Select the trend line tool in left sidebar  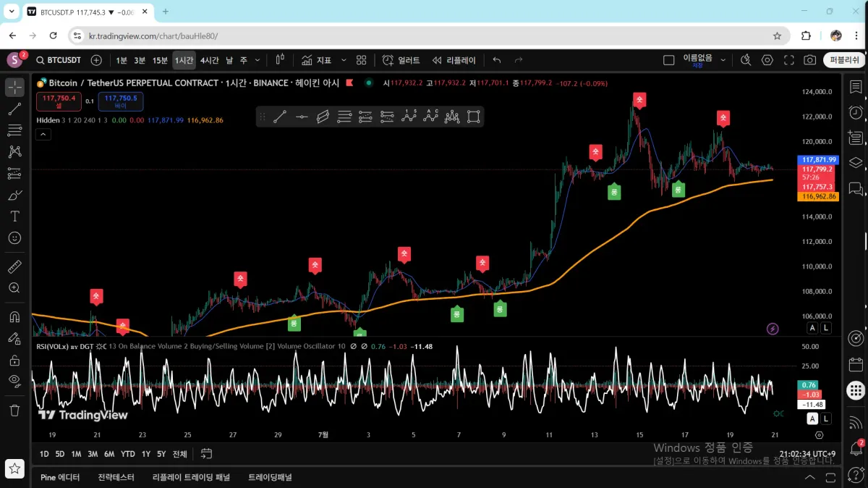(14, 109)
